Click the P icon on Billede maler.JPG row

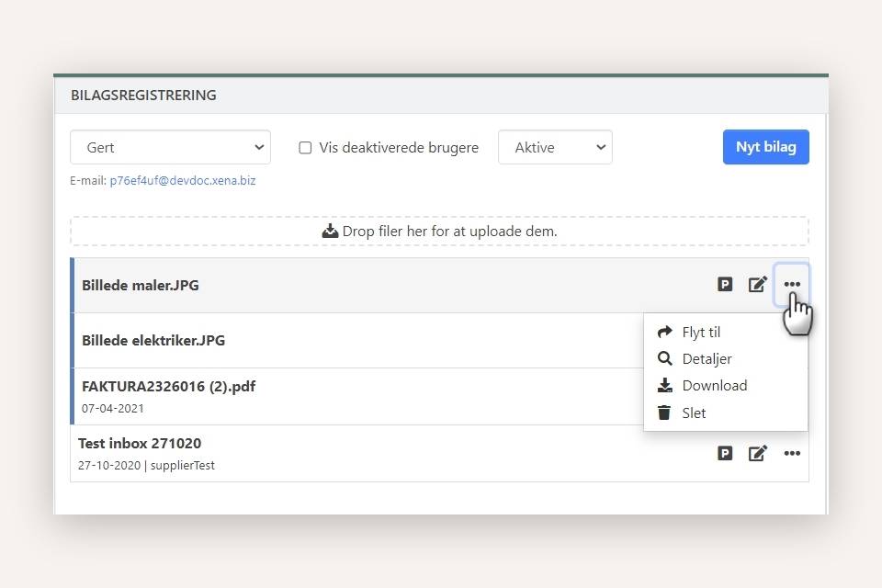pyautogui.click(x=725, y=285)
